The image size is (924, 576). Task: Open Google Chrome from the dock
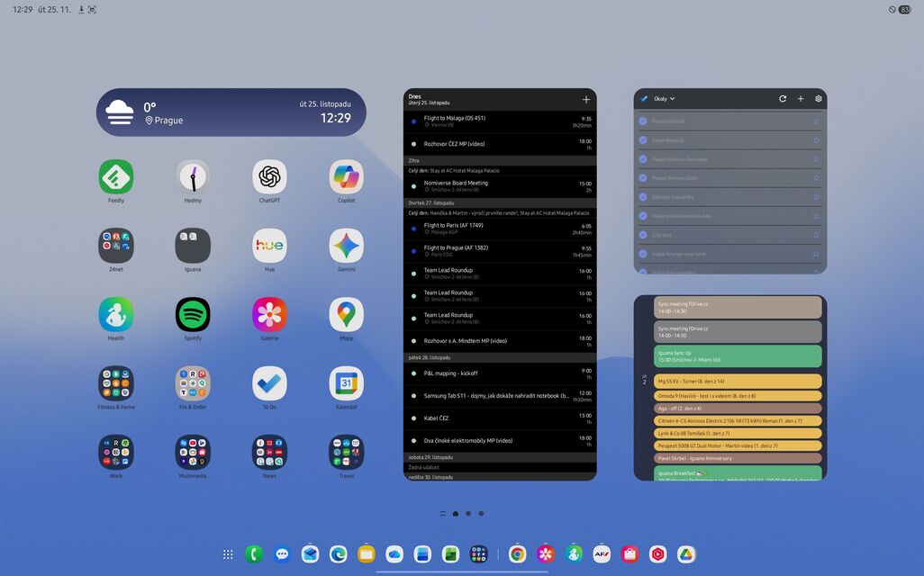(518, 554)
